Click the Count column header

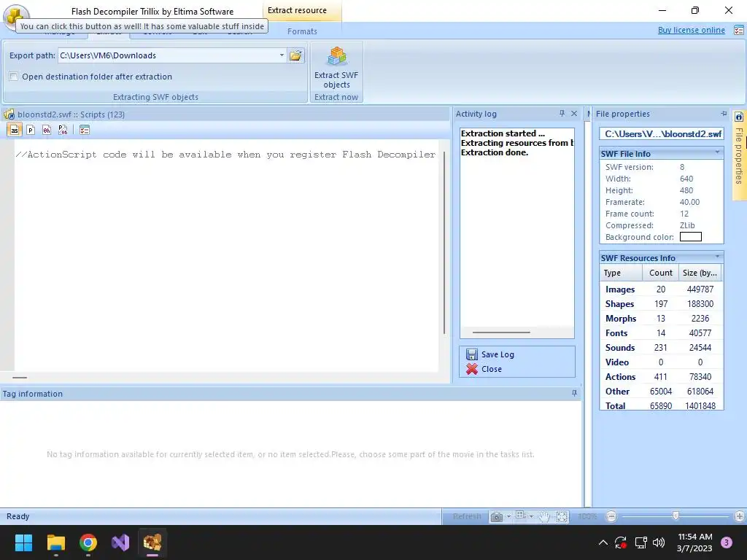660,273
